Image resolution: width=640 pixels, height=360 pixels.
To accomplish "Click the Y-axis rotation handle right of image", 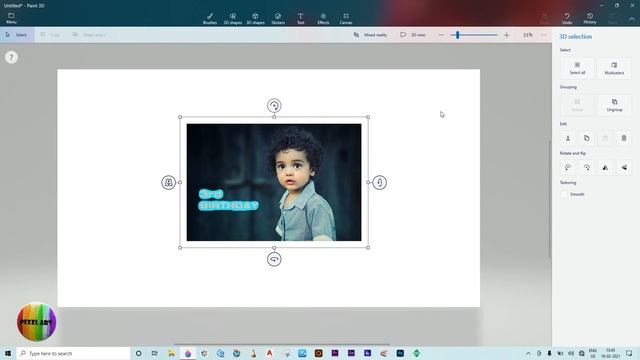I will 380,182.
